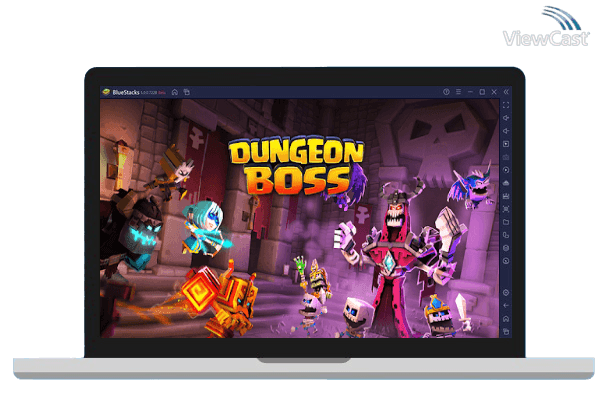Viewport: 602px width, 414px height.
Task: Click the eco mode icon
Action: [506, 261]
